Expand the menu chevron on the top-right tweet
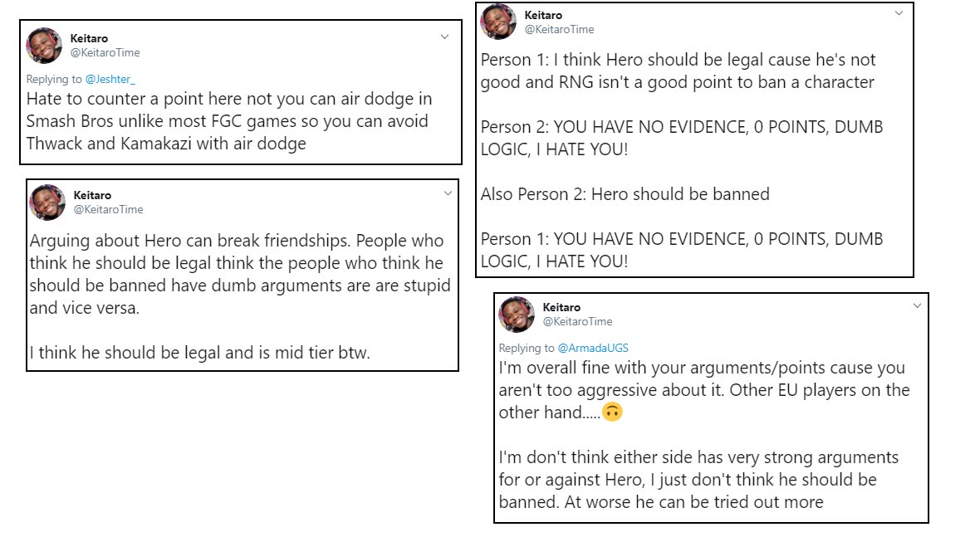Screen dimensions: 980x537 pos(899,13)
